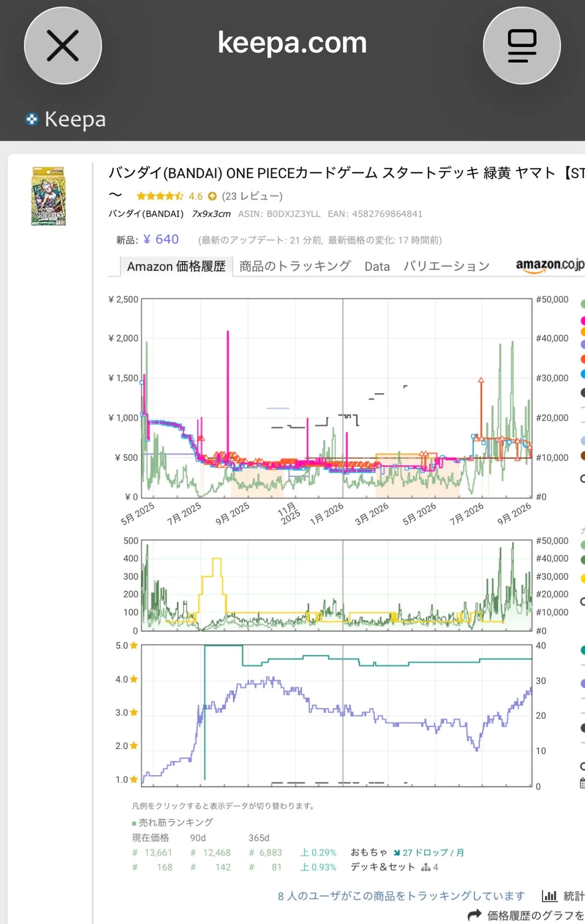Screen dimensions: 585x924
Task: Open the 統計 statistics bar chart icon
Action: (550, 896)
